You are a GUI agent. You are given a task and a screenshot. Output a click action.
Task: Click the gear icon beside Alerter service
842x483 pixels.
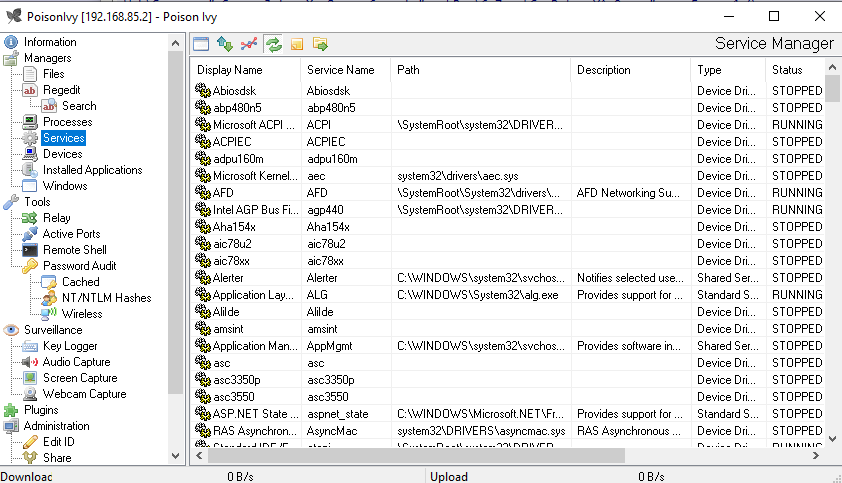pos(202,278)
